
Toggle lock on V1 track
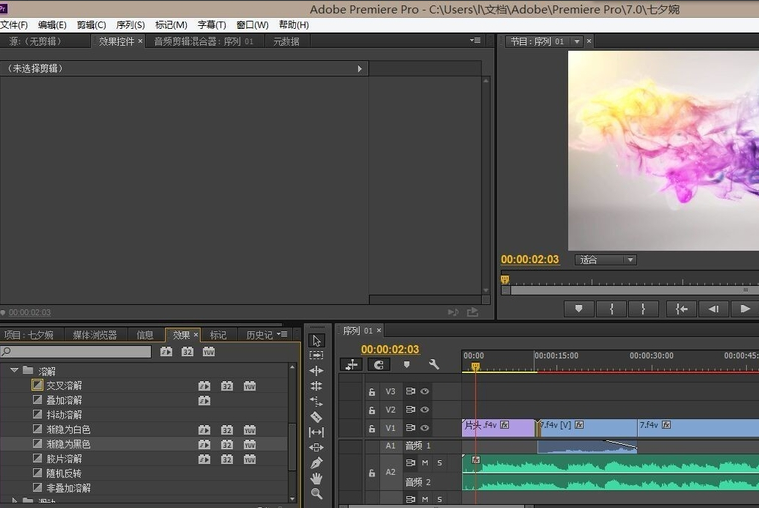372,428
